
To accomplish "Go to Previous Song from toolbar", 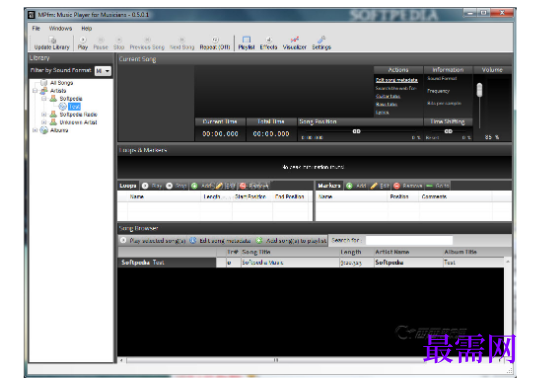I will (x=147, y=43).
